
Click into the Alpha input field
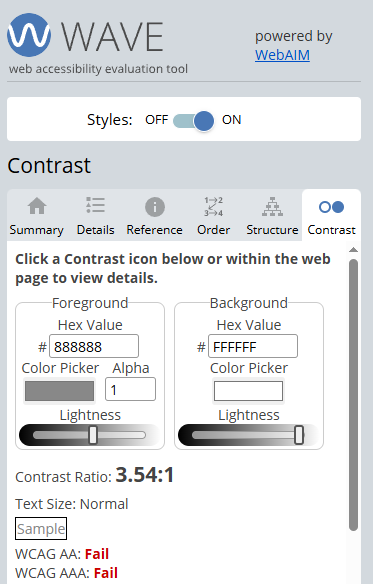pos(130,389)
